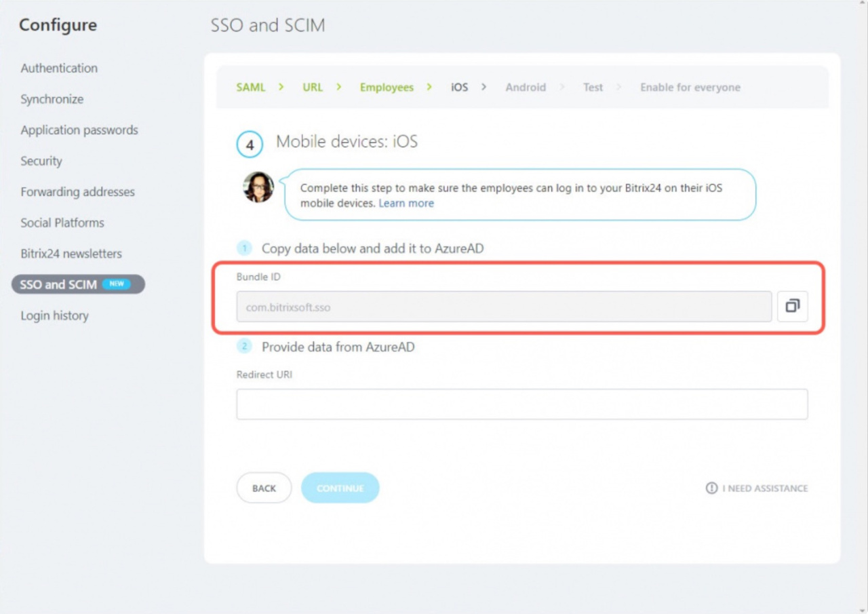868x614 pixels.
Task: Click 'Provide data from AzureAD' text
Action: (338, 347)
